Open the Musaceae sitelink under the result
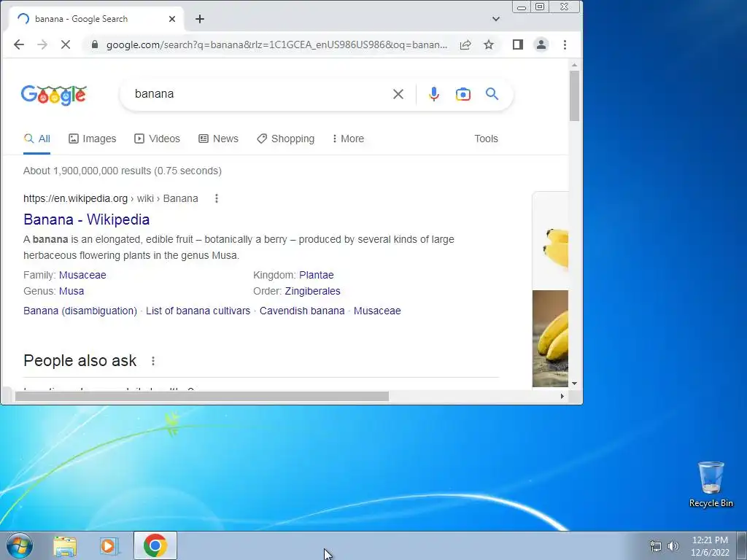 pyautogui.click(x=377, y=311)
